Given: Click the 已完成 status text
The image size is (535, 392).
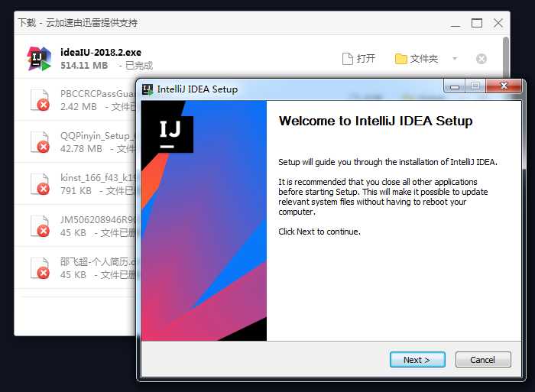Looking at the screenshot, I should click(139, 65).
